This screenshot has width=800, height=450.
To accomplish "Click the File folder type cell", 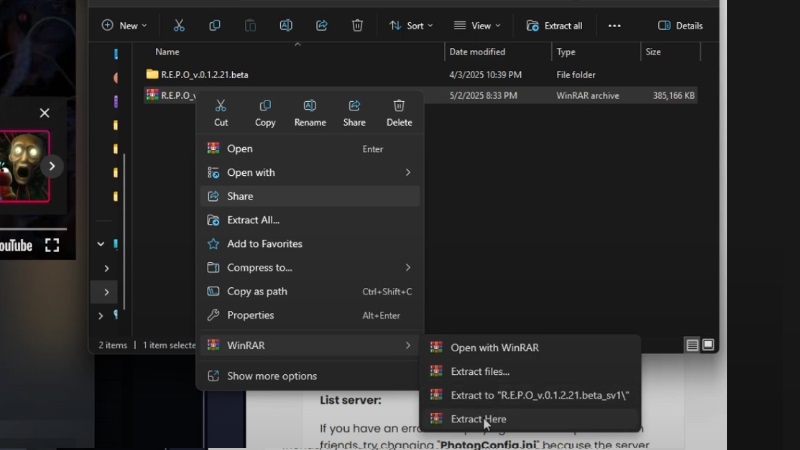I will point(576,74).
